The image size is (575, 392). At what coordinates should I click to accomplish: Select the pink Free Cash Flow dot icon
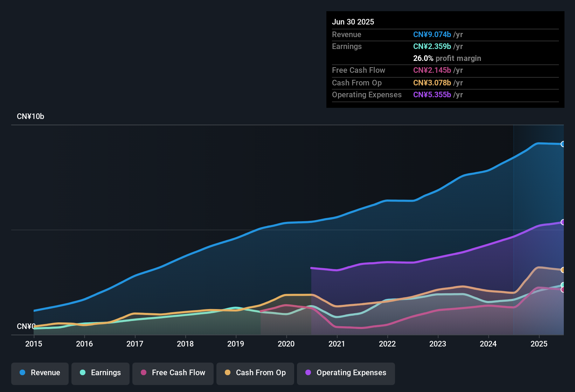143,373
